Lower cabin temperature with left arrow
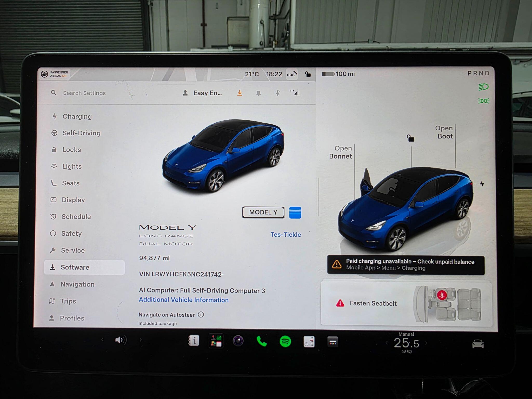 tap(387, 343)
